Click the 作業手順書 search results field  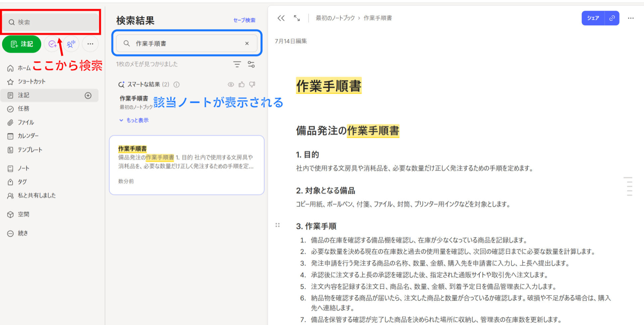187,43
